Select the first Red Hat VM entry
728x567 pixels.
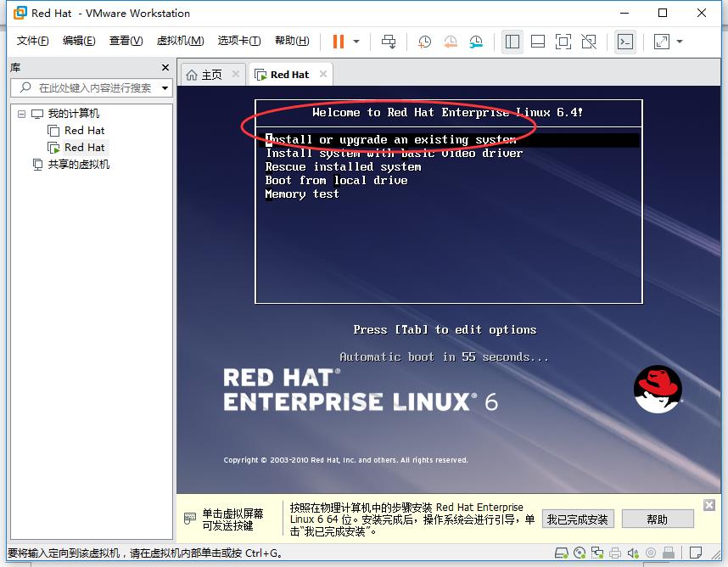pyautogui.click(x=84, y=131)
